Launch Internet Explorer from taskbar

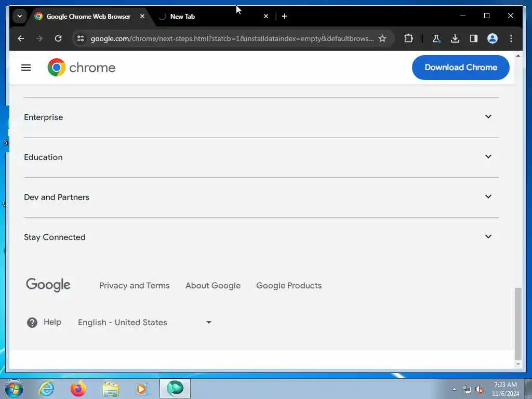46,389
